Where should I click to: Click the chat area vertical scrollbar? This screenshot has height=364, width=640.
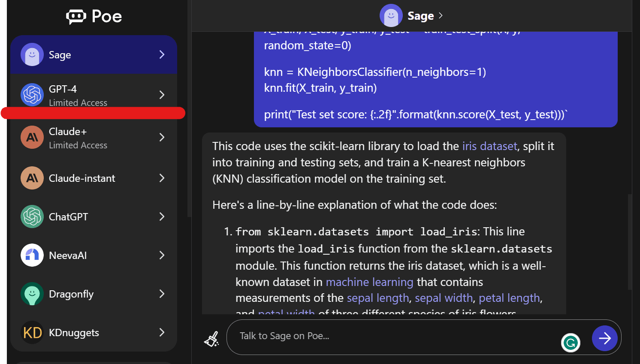tap(630, 242)
